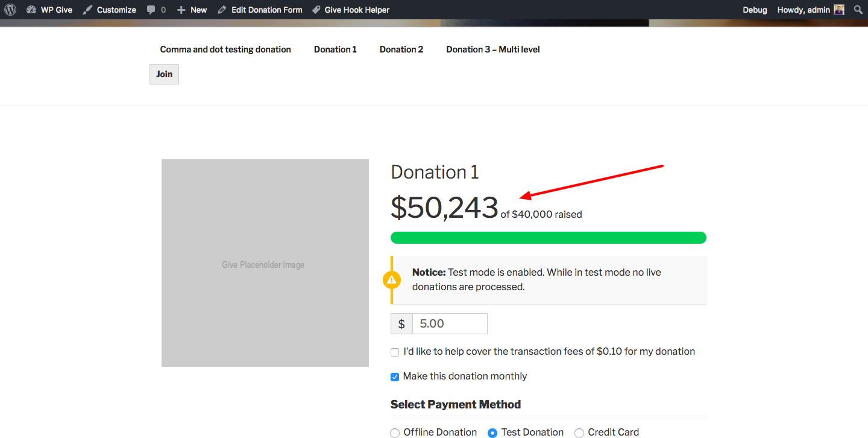Open the WP Give admin menu
The image size is (868, 438).
tap(49, 10)
